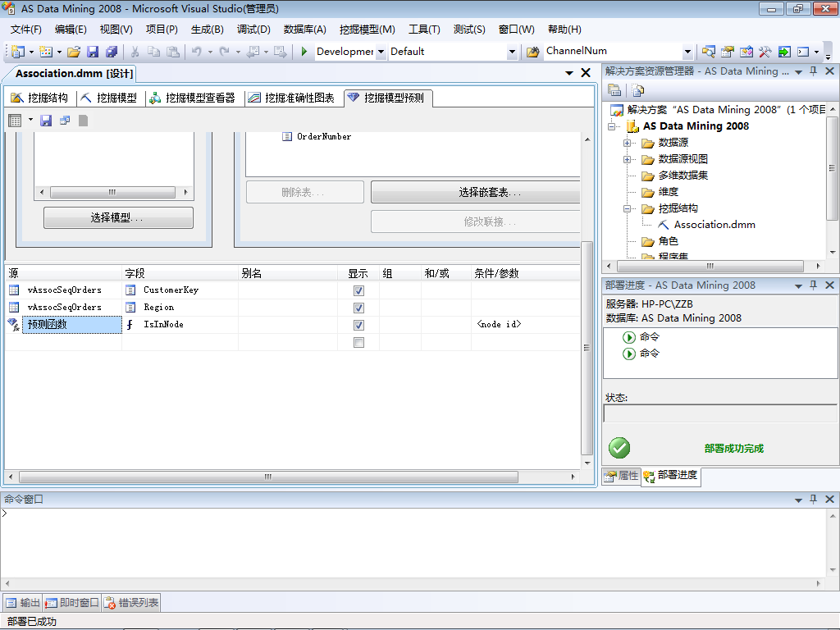This screenshot has height=630, width=840.
Task: Open Solution Explorer from toolbar icon
Action: (x=708, y=52)
